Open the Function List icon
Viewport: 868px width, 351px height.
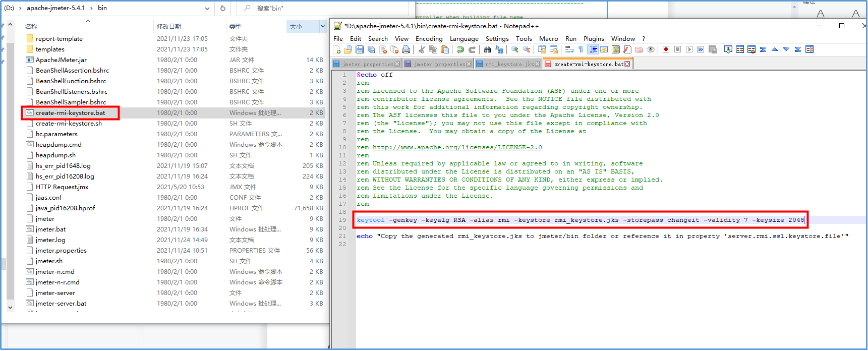click(627, 49)
